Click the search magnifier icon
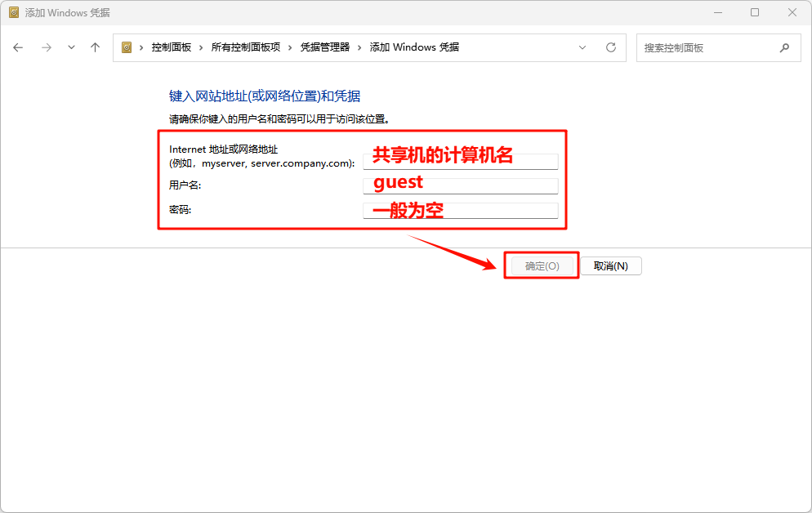Viewport: 812px width, 513px height. (784, 47)
